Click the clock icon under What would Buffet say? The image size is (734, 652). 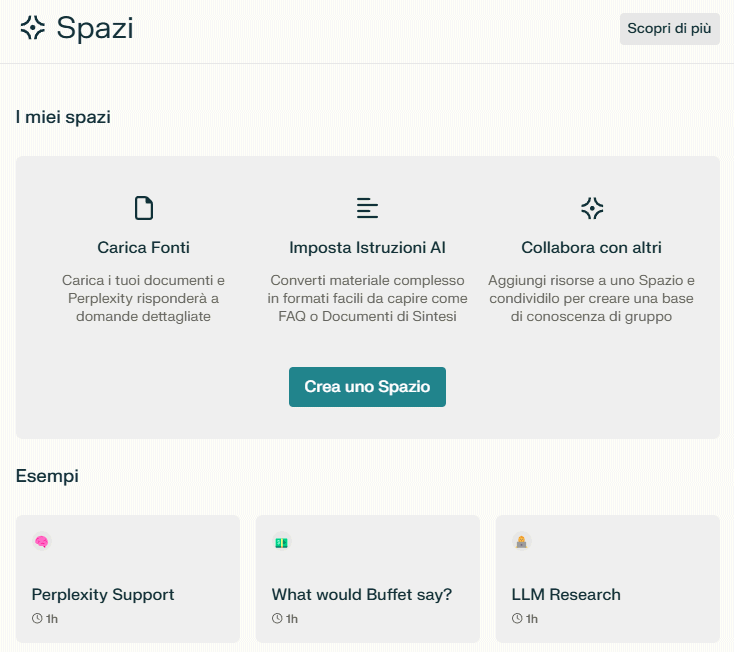[277, 619]
